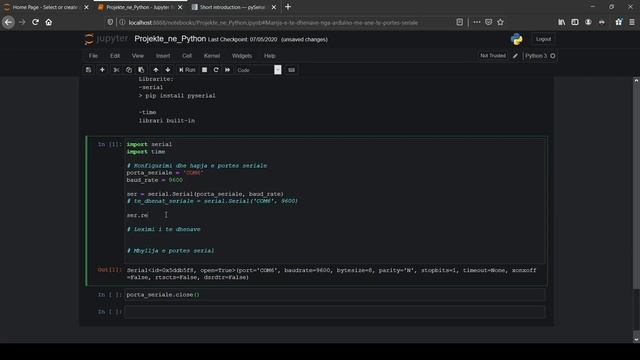Close the Home Page tab
Screen dimensions: 640x360
[x=86, y=7]
